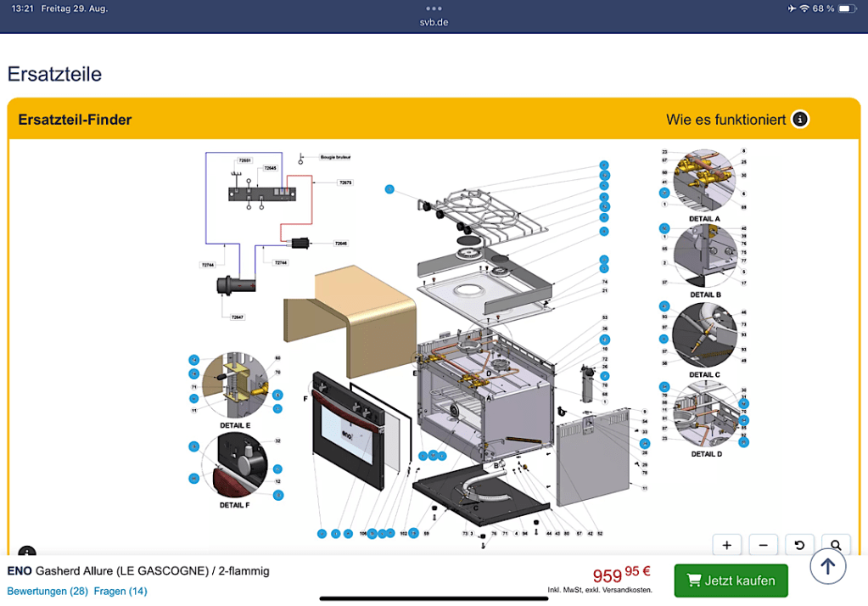Click the shopping cart Jetzt kaufen button
868x606 pixels.
[x=731, y=581]
